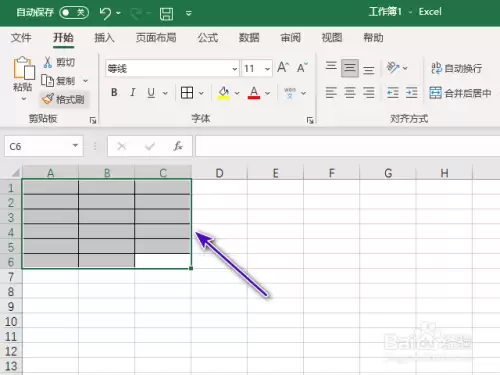This screenshot has width=500, height=375.
Task: Open the phonetic guide dropdown
Action: 303,93
